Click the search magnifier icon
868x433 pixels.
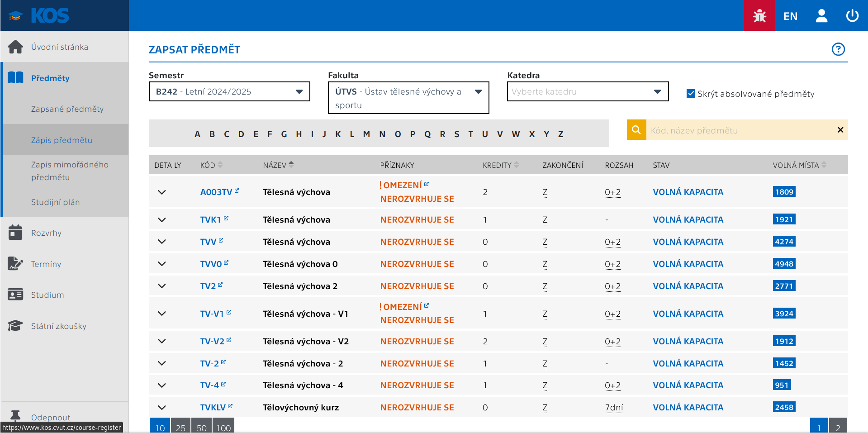point(636,130)
